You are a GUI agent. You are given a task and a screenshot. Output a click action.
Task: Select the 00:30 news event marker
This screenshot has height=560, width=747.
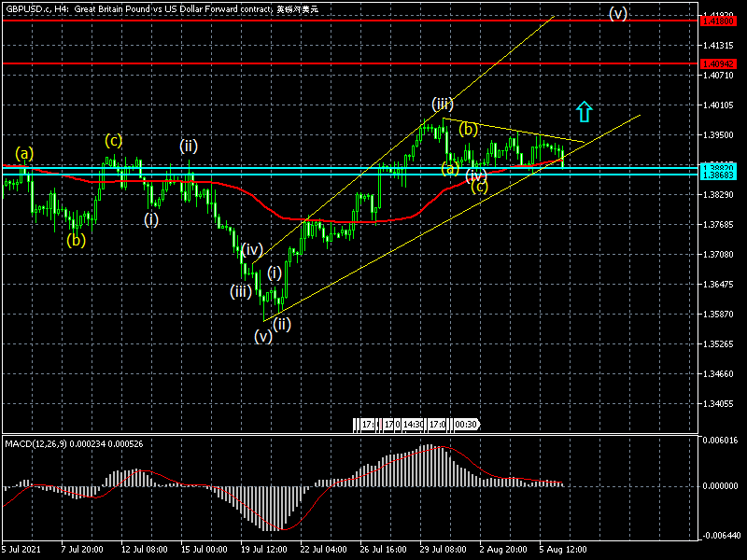[x=466, y=424]
